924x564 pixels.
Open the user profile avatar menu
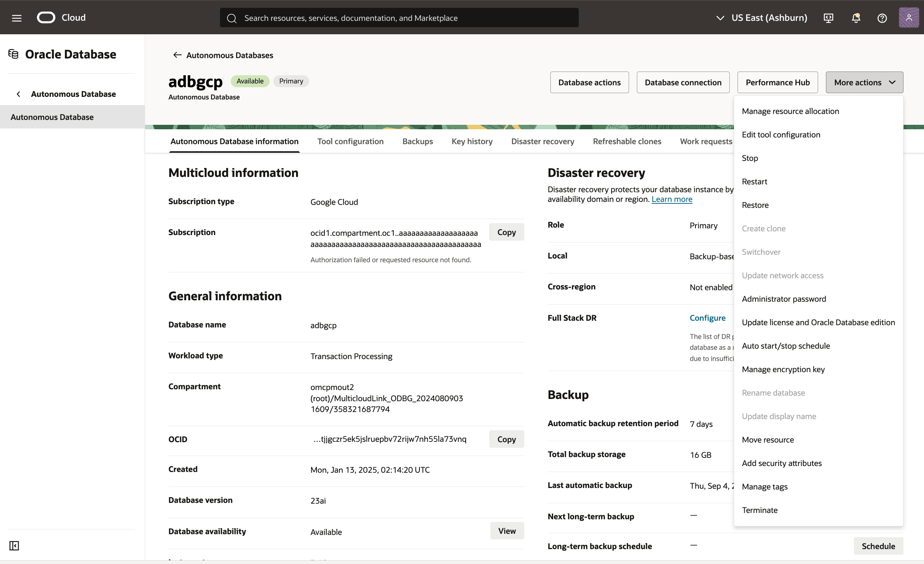908,17
